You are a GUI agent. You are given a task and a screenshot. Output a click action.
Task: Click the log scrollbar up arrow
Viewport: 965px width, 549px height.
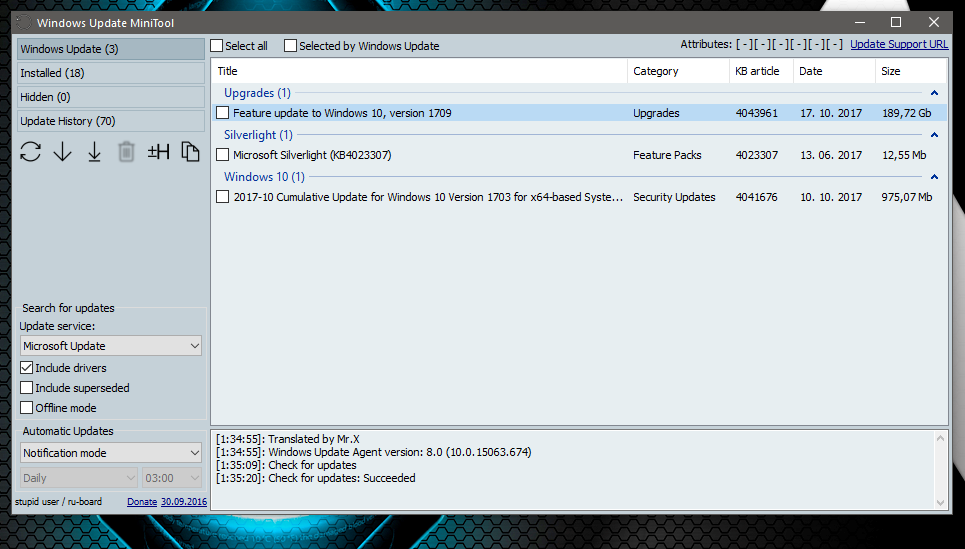[940, 439]
